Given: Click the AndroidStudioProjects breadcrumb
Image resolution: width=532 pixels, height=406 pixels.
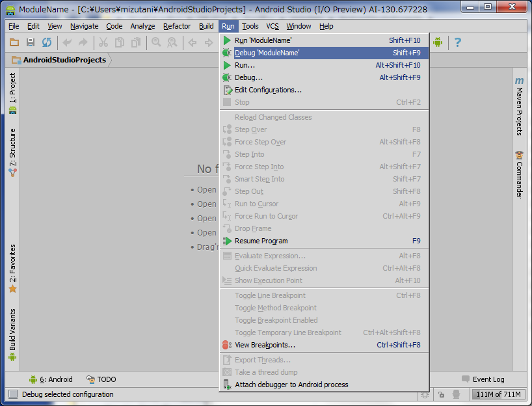Looking at the screenshot, I should pos(60,60).
